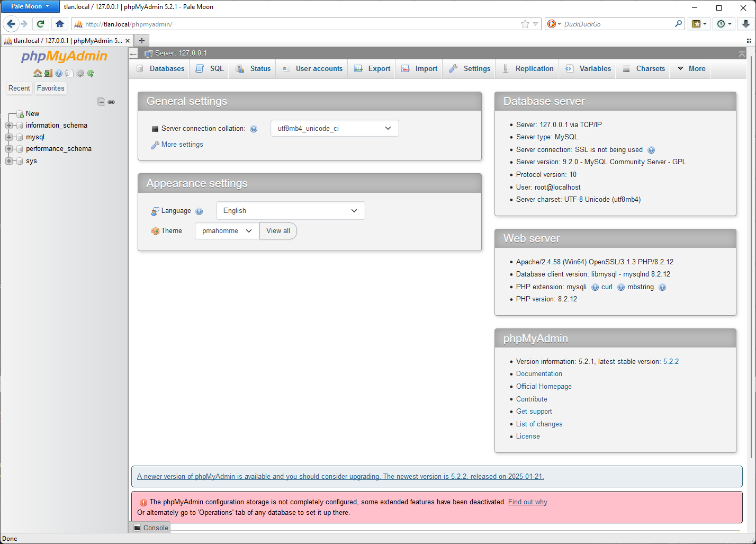Image resolution: width=756 pixels, height=544 pixels.
Task: Hide navigation panel using left arrow icon
Action: [133, 53]
